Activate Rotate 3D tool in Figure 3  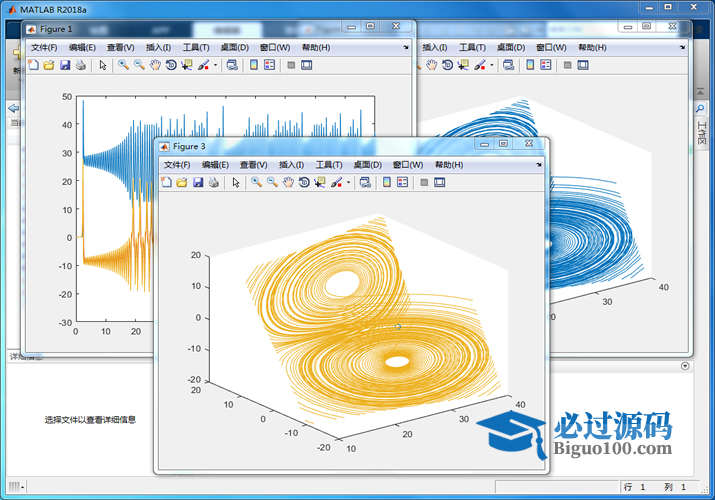pos(304,183)
